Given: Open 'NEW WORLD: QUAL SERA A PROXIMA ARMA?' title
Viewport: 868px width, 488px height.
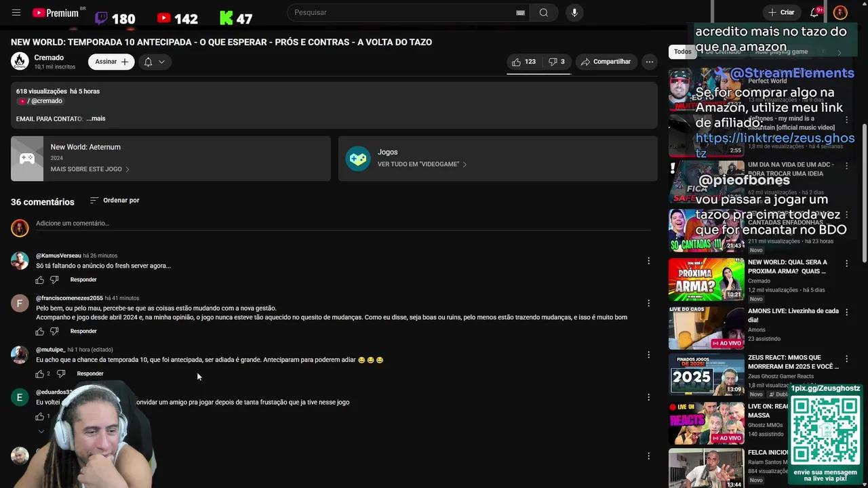Looking at the screenshot, I should (x=787, y=267).
